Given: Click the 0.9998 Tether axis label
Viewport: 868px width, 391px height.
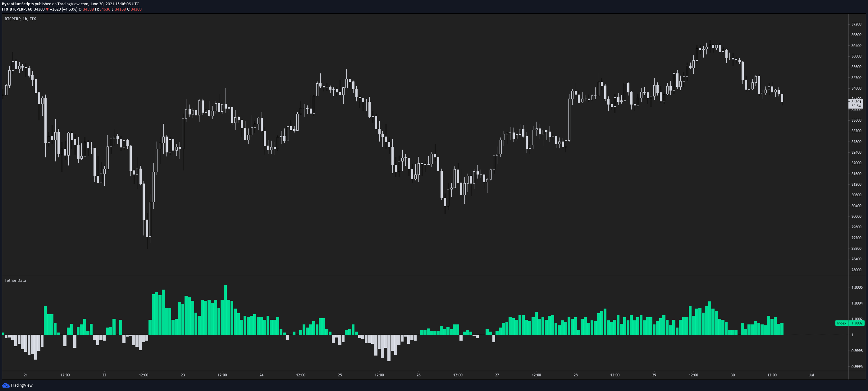Looking at the screenshot, I should [857, 351].
